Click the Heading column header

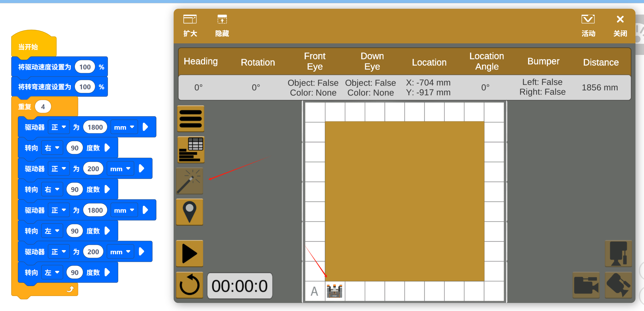coord(200,61)
